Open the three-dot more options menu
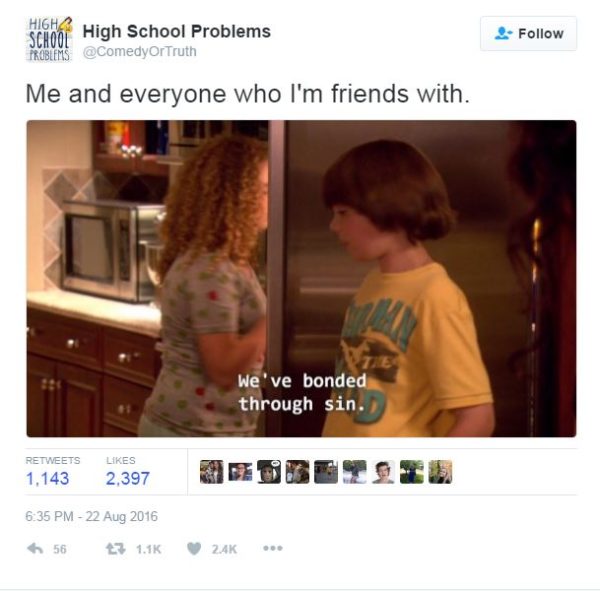The width and height of the screenshot is (600, 591). point(273,549)
